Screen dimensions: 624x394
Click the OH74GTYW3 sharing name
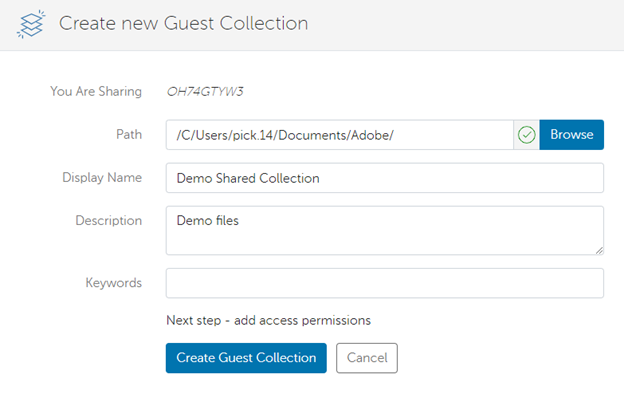tap(205, 92)
